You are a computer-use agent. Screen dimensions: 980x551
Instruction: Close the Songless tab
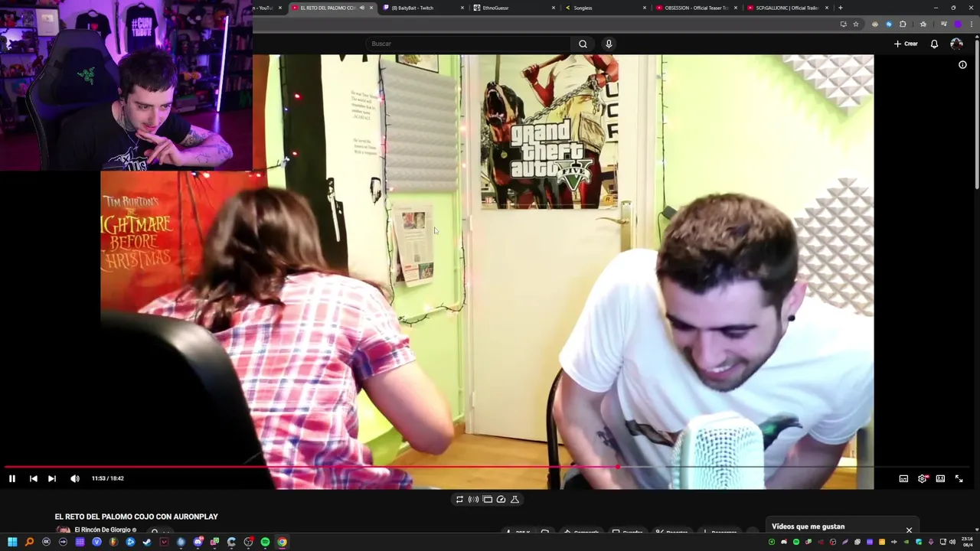click(x=645, y=8)
